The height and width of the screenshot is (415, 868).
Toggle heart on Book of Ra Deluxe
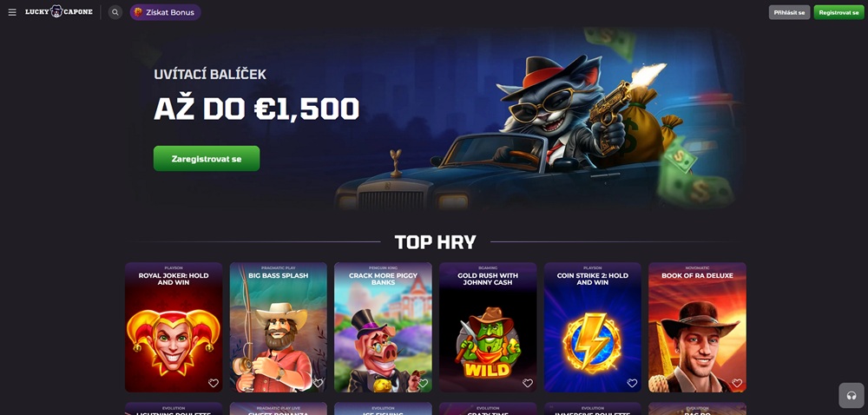coord(737,383)
